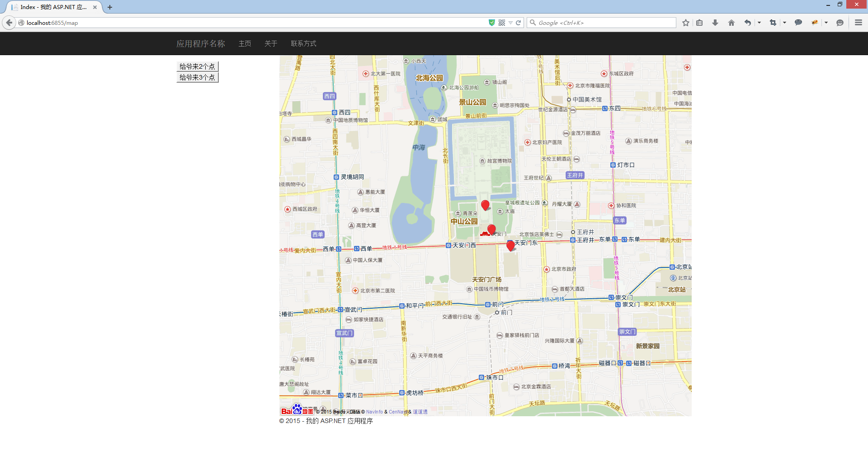Screen dimensions: 868x470
Task: Click the red marker at 天安门东 station
Action: [510, 245]
